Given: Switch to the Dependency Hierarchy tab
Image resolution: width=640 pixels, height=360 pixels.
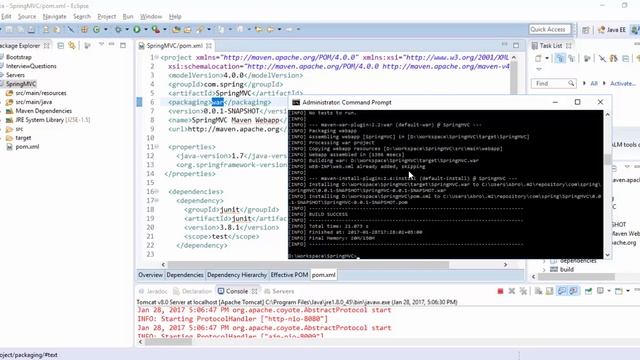Looking at the screenshot, I should (237, 275).
